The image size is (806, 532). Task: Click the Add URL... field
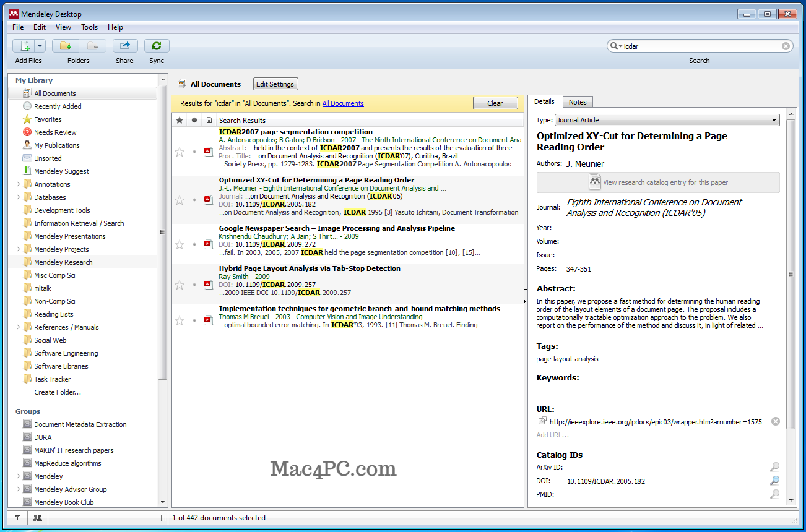(552, 435)
